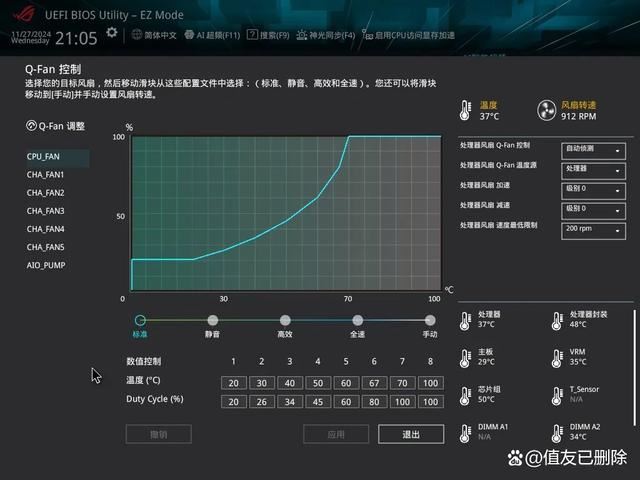
Task: Select CHA_FAN1 in the fan list
Action: click(45, 175)
